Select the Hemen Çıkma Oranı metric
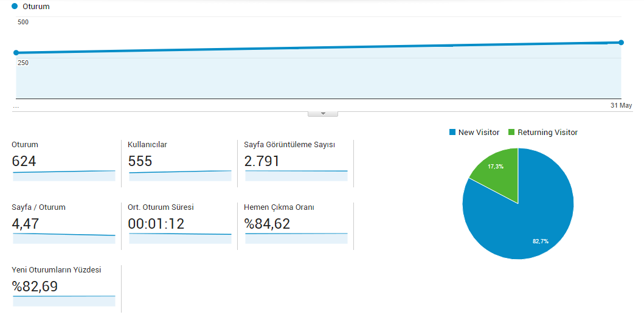 pos(296,224)
